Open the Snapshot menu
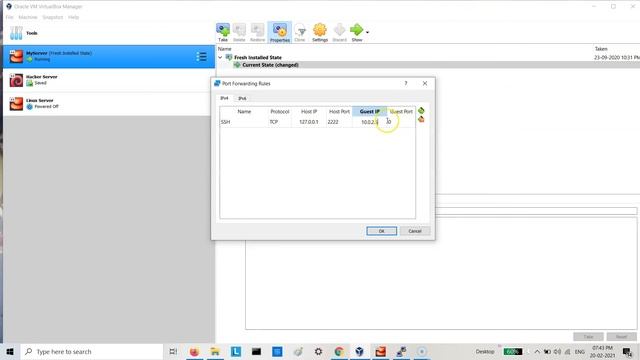The image size is (640, 360). [53, 17]
